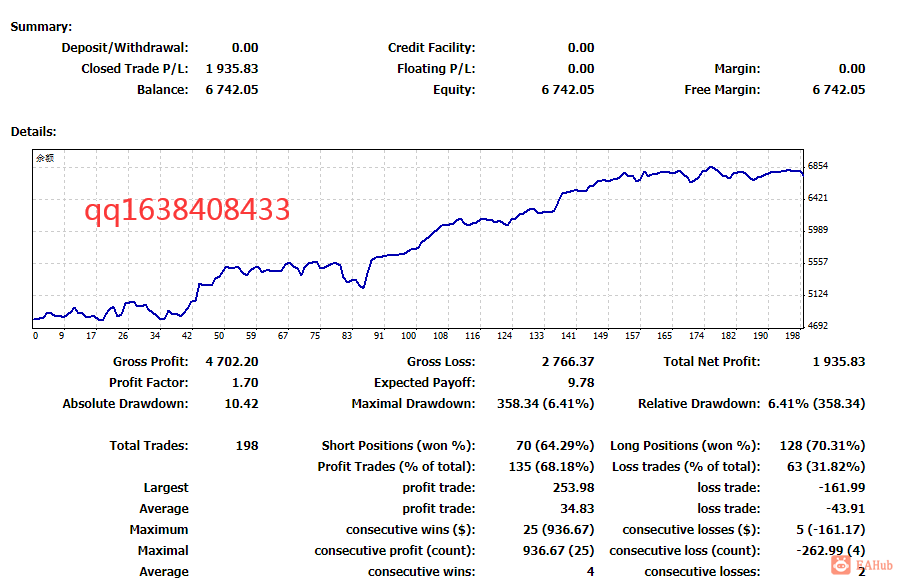Screen dimensions: 902x580
Task: Click the Gross Profit value 4 702.20
Action: [x=232, y=362]
